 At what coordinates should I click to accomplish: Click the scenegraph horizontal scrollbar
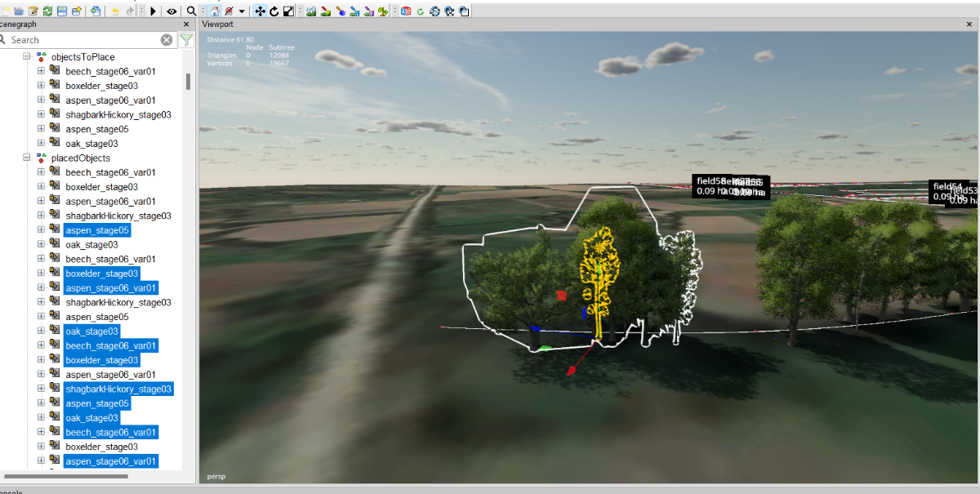pos(65,475)
